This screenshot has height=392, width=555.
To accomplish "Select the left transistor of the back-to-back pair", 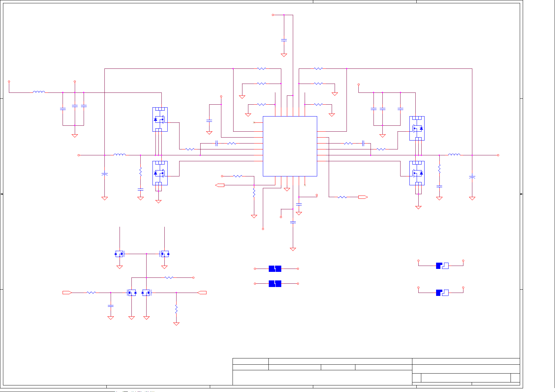I will (x=132, y=293).
